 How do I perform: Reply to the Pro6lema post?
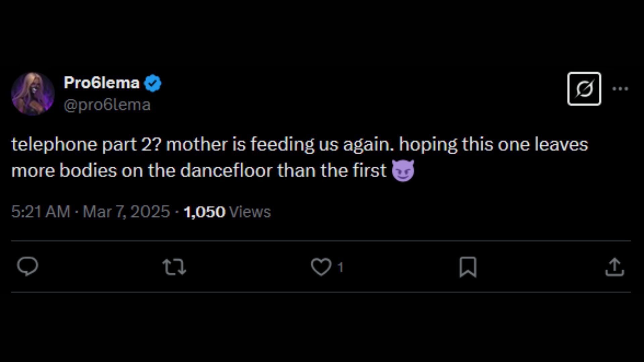[x=28, y=267]
